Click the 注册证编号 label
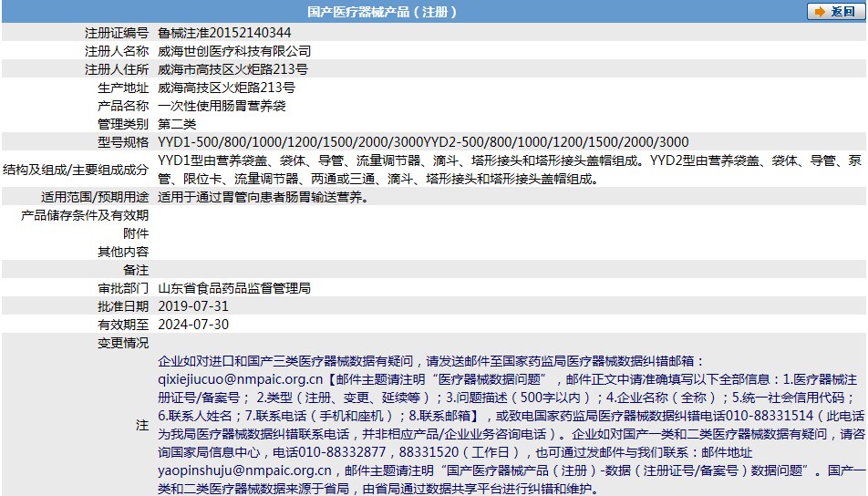Screen dimensions: 868x496 coord(117,33)
